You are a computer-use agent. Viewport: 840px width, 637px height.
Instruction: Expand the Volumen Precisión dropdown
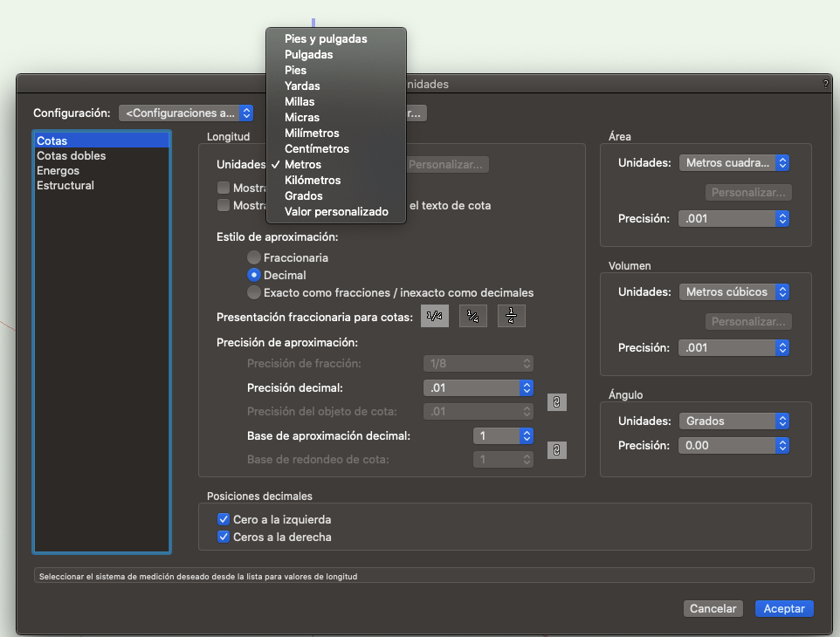[733, 348]
